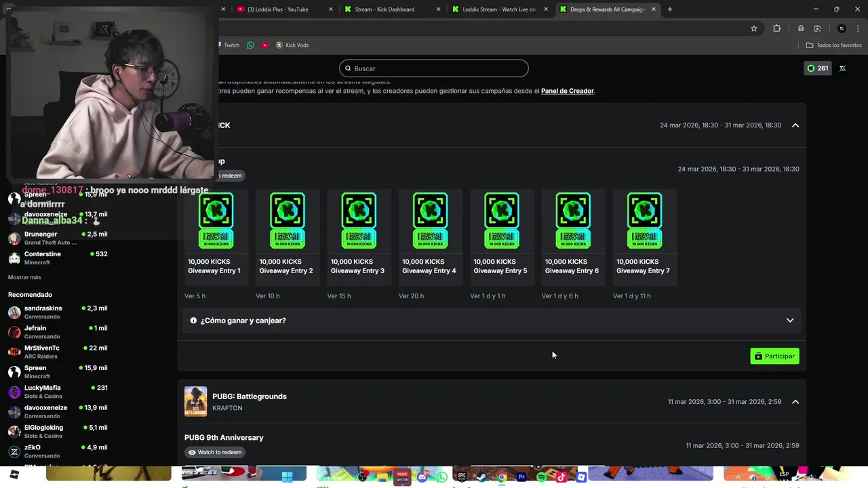Click the 'KRAFTON' publisher label

tap(227, 408)
